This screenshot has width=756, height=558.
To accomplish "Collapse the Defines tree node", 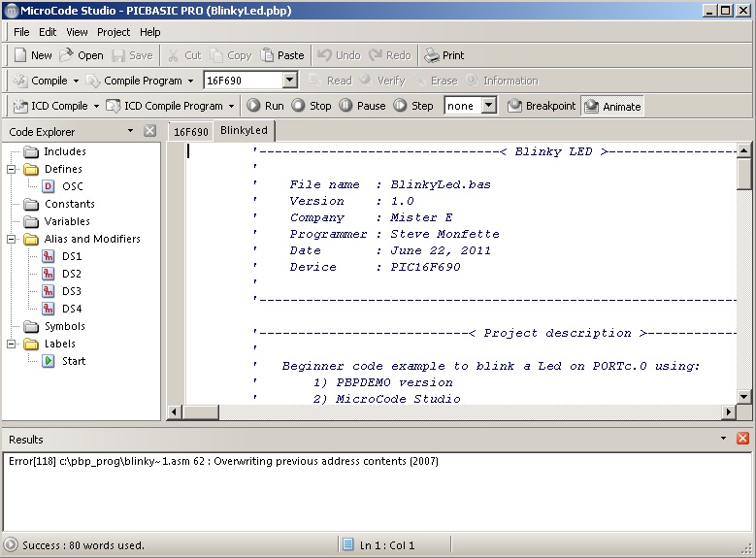I will [12, 169].
